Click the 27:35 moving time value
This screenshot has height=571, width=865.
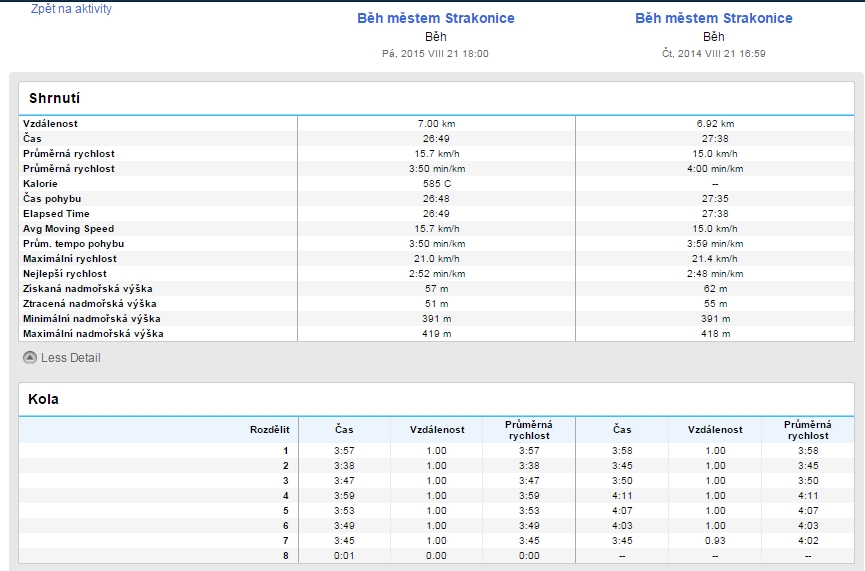pyautogui.click(x=715, y=199)
